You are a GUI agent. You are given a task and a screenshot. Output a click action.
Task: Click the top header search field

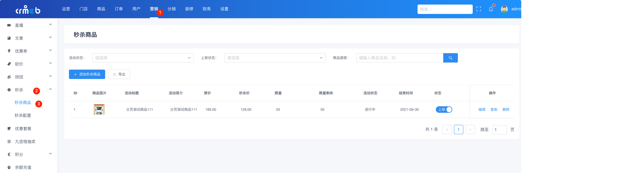[x=445, y=9]
